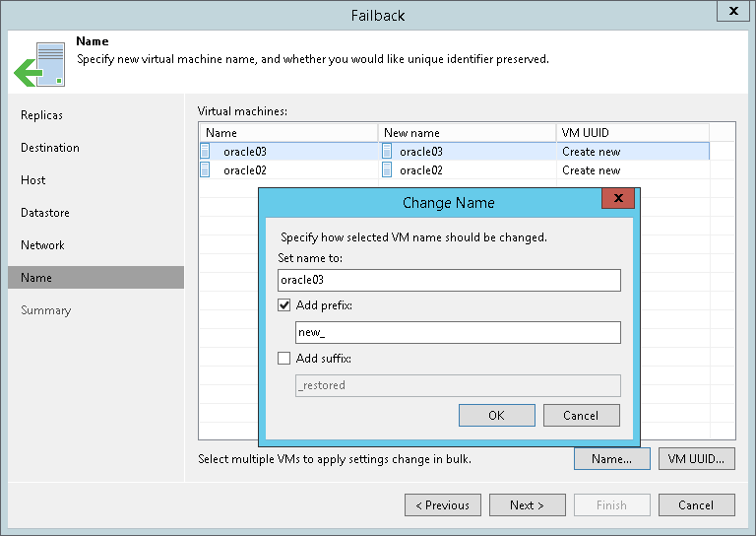Image resolution: width=756 pixels, height=536 pixels.
Task: Click the VM UUID... button
Action: pos(696,458)
